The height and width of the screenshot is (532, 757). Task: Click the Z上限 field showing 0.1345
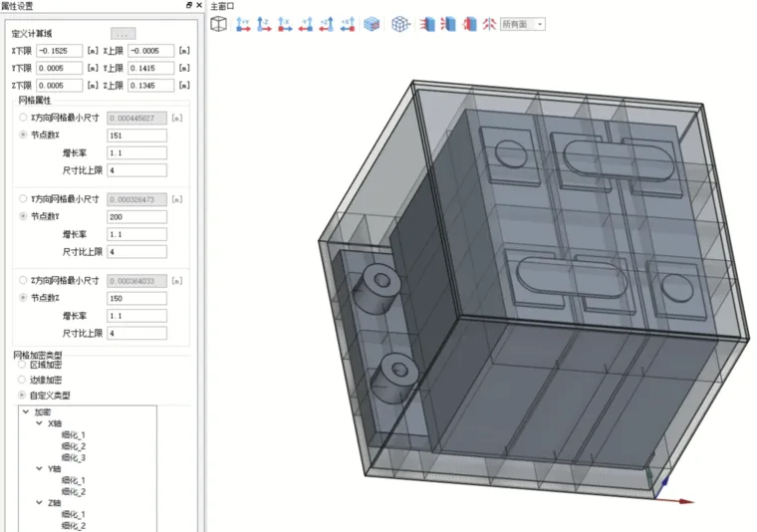(151, 86)
